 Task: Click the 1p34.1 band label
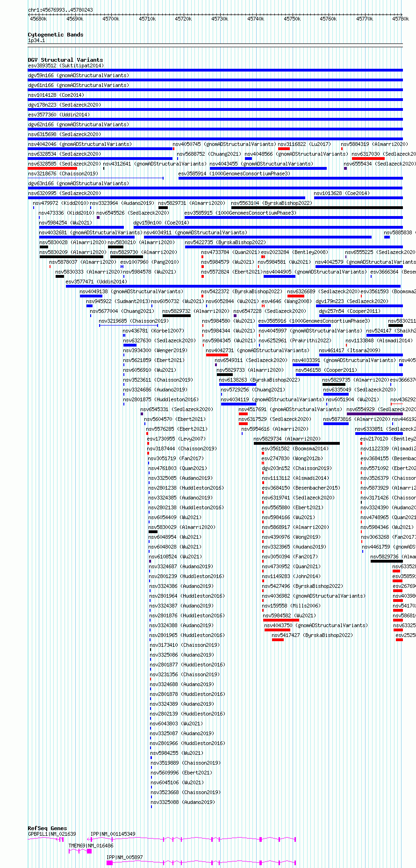[36, 41]
